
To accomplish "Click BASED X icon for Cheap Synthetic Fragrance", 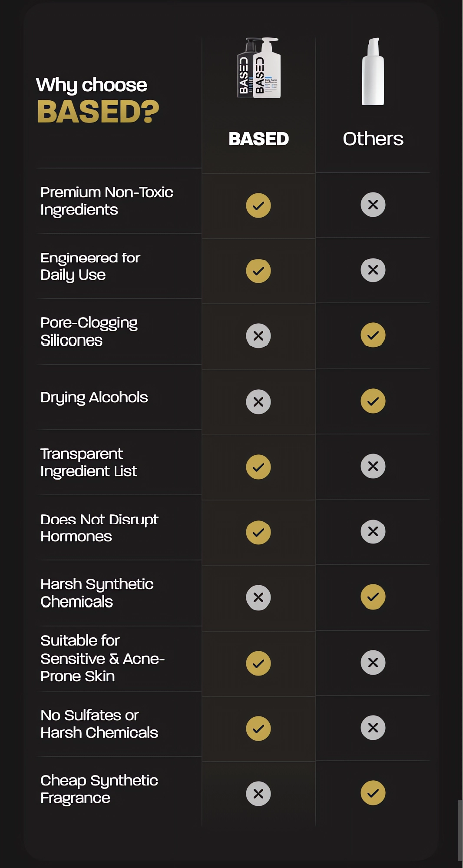I will point(258,794).
